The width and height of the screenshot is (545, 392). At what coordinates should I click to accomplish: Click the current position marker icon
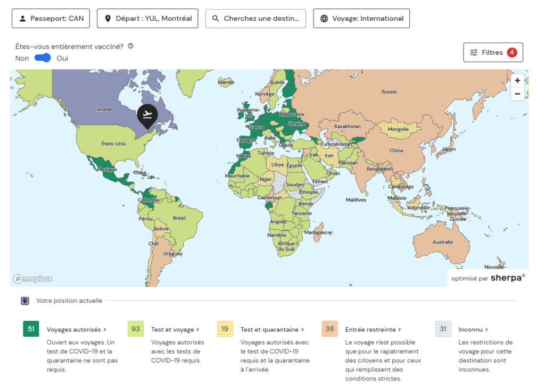[x=25, y=301]
